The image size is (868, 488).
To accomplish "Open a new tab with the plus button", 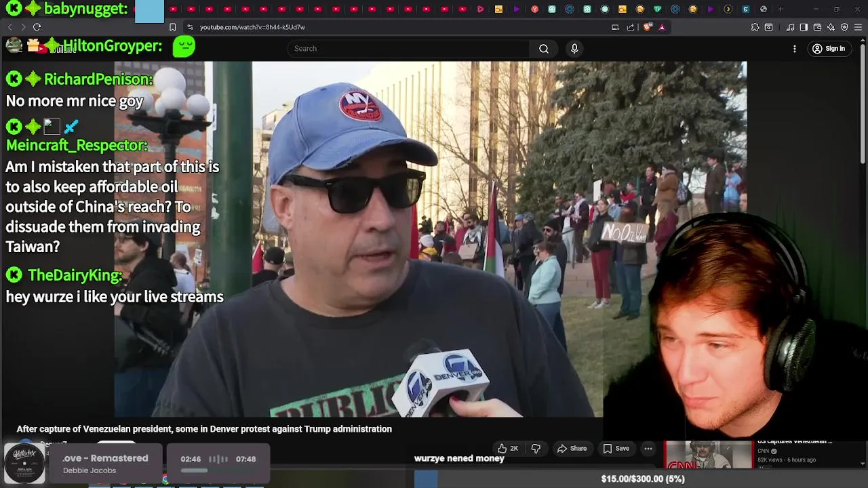I will (781, 9).
